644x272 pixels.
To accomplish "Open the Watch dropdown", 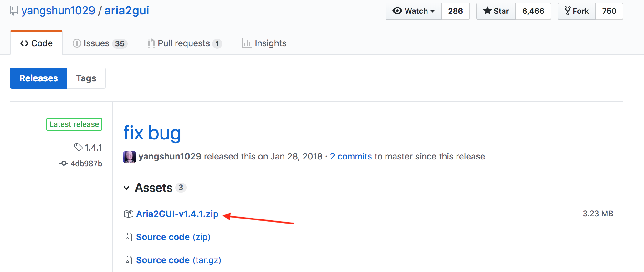I will [414, 11].
